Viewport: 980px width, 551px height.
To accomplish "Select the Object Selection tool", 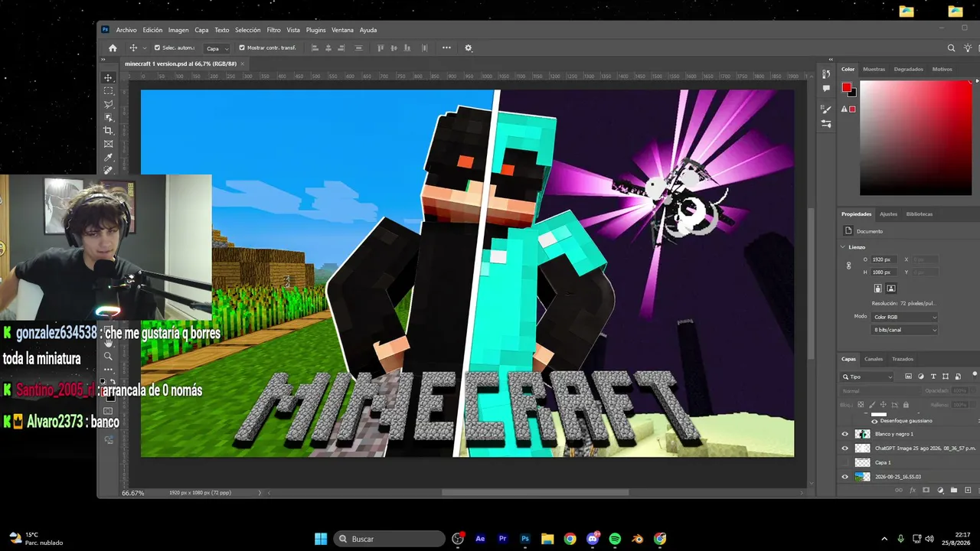I will [108, 117].
